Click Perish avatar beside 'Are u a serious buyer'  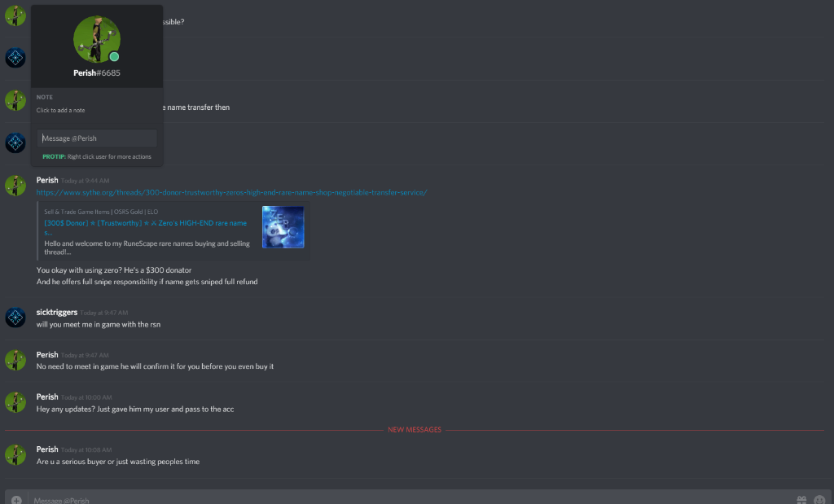(15, 455)
